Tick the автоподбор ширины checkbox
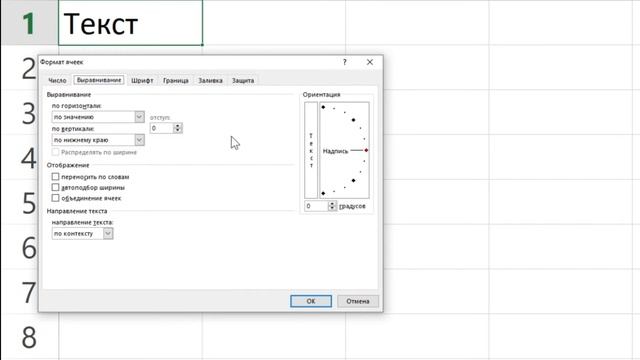Image resolution: width=640 pixels, height=360 pixels. click(x=56, y=187)
